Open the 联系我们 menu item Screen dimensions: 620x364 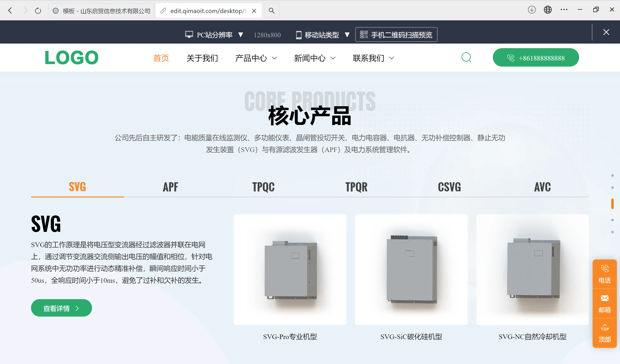pos(369,58)
